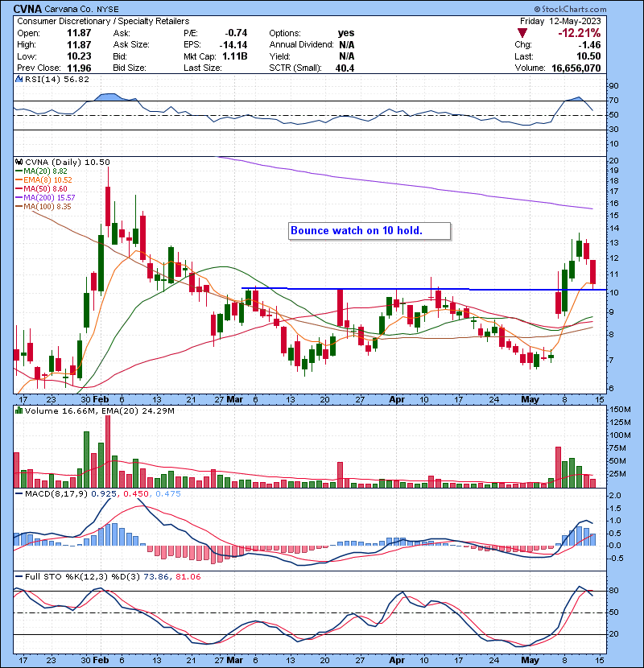This screenshot has width=644, height=668.
Task: Click the Options yes value
Action: pyautogui.click(x=346, y=33)
